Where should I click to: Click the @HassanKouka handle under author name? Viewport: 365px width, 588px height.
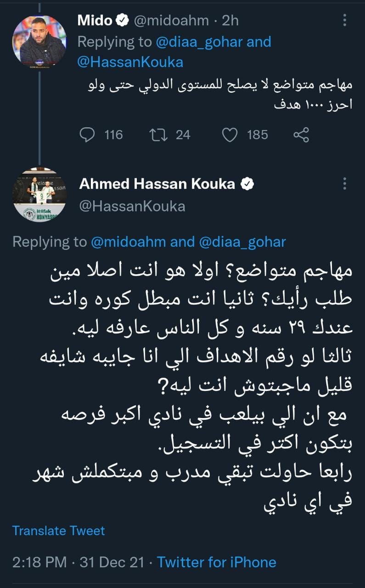click(132, 206)
